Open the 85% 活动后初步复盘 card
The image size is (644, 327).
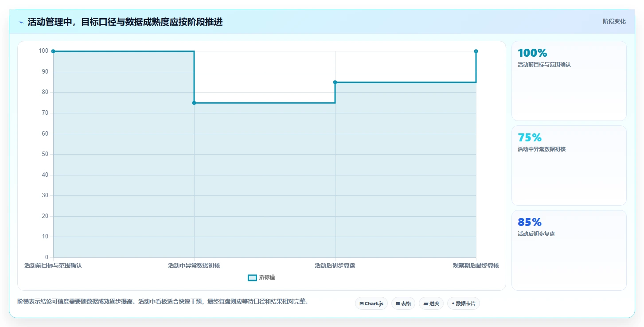[x=569, y=250]
